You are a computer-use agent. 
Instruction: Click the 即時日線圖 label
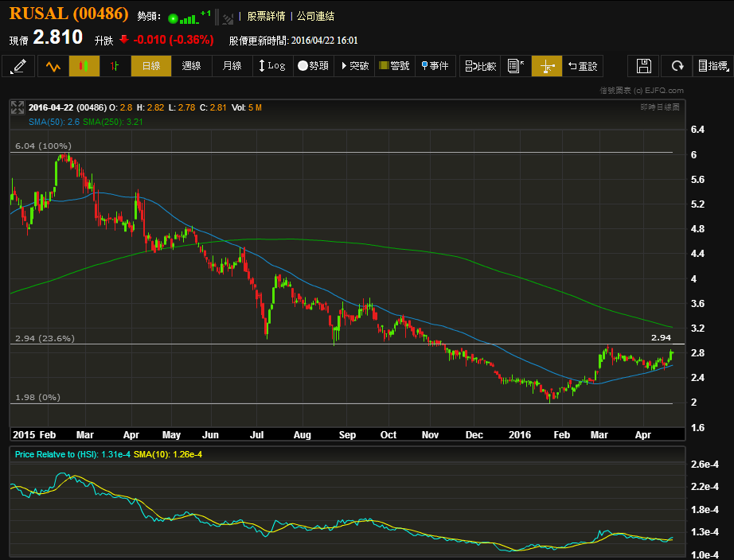click(660, 107)
